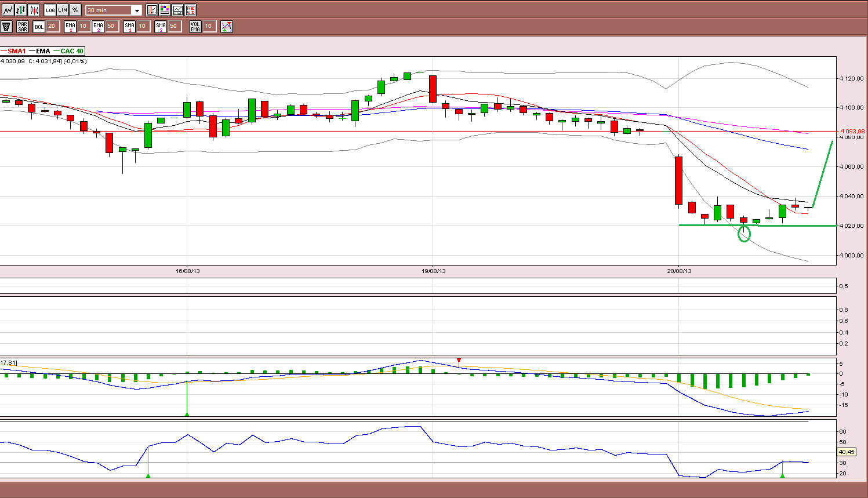
Task: Toggle the EMA 2 indicator
Action: [x=98, y=27]
